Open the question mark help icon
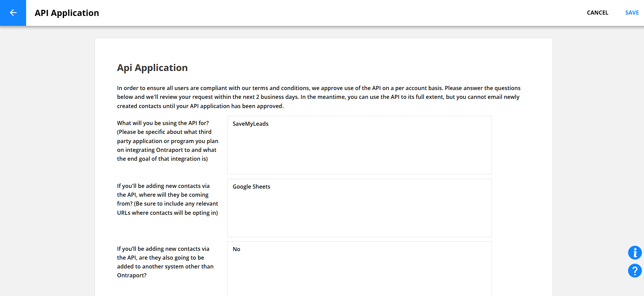This screenshot has height=296, width=644. [x=634, y=271]
